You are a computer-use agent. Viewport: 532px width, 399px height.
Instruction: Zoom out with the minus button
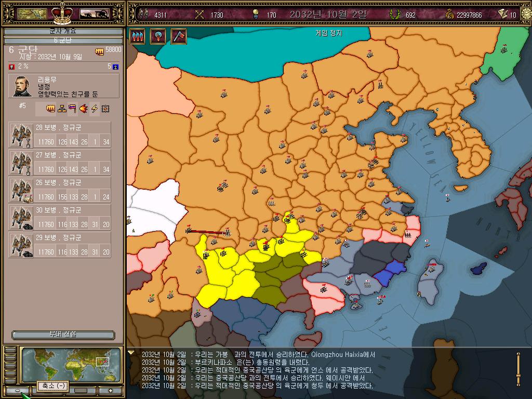click(x=17, y=391)
